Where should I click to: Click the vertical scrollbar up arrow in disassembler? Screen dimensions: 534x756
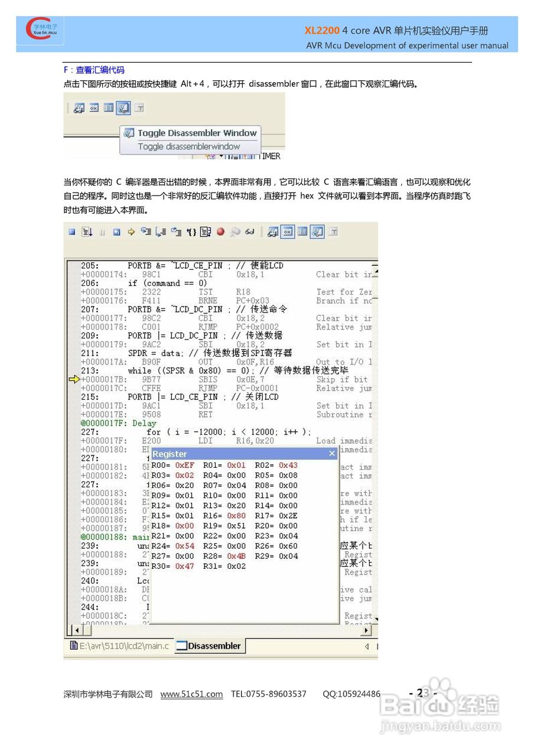click(x=375, y=272)
